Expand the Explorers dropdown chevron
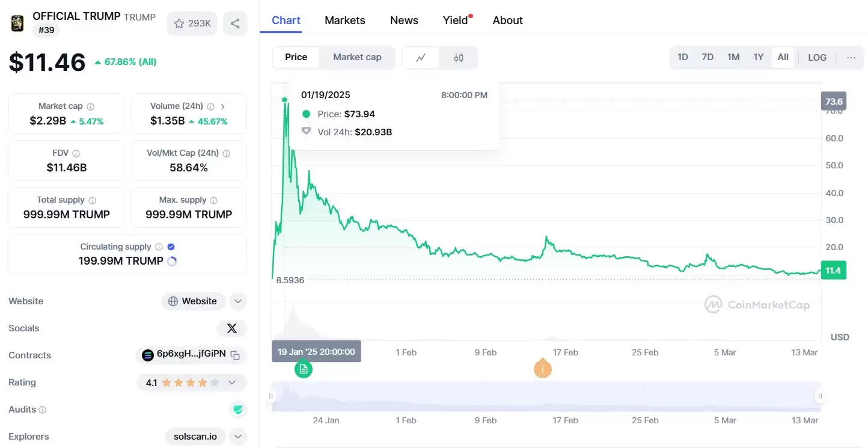Image resolution: width=868 pixels, height=448 pixels. click(238, 437)
